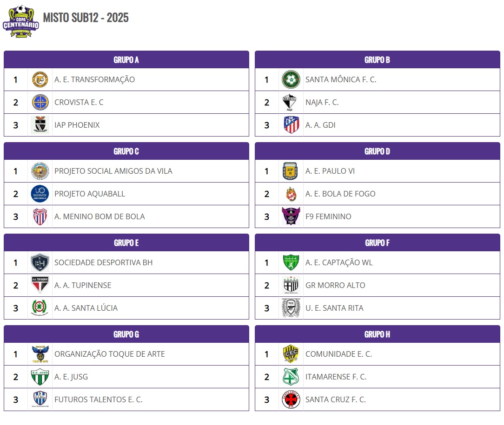The image size is (504, 425).
Task: Click the A. A. GDI striped shield crest
Action: click(x=291, y=125)
